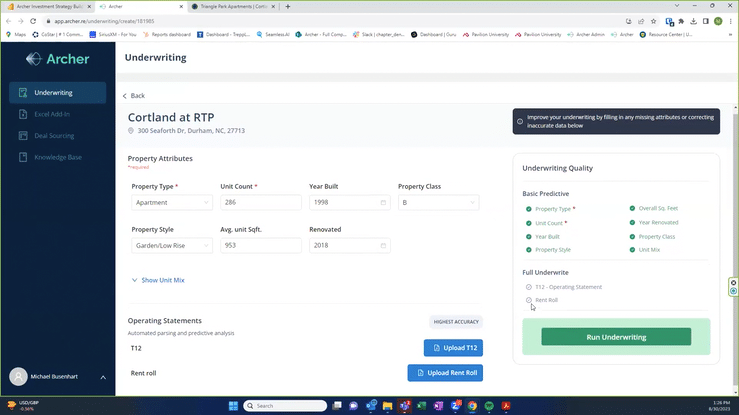Open the Property Class dropdown

click(438, 203)
